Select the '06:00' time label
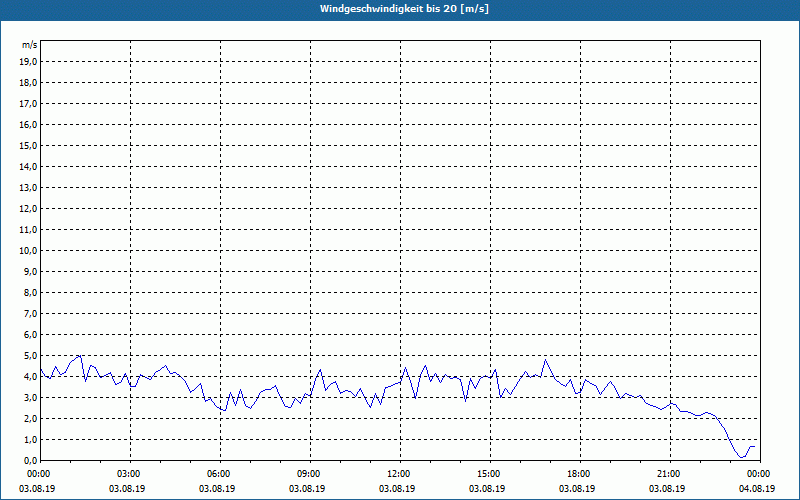The height and width of the screenshot is (500, 800). pyautogui.click(x=219, y=474)
